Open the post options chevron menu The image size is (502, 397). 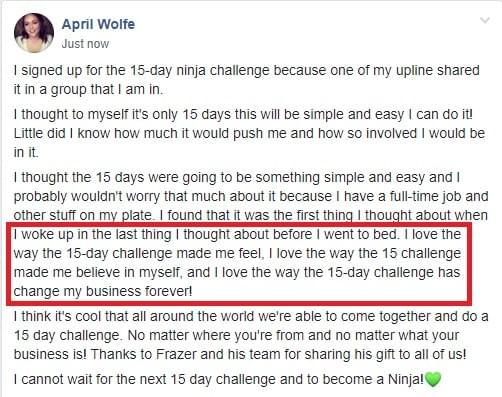pyautogui.click(x=484, y=21)
